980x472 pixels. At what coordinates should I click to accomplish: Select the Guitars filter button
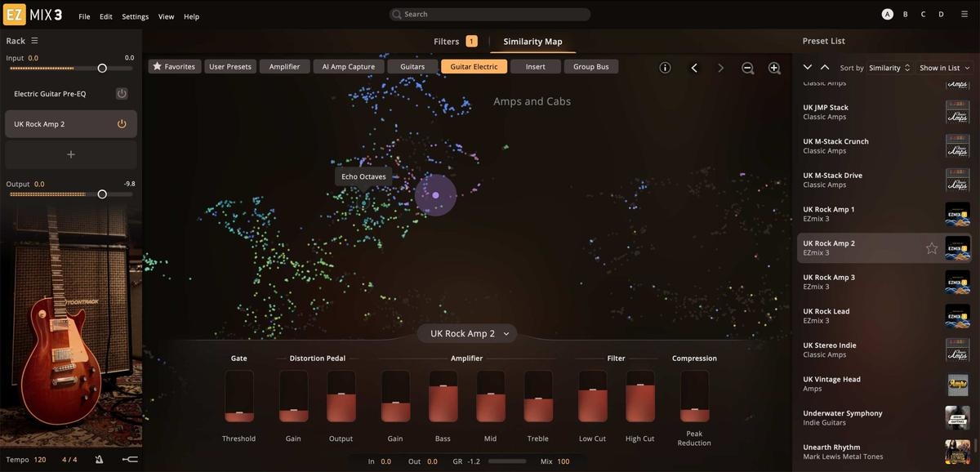pyautogui.click(x=412, y=66)
